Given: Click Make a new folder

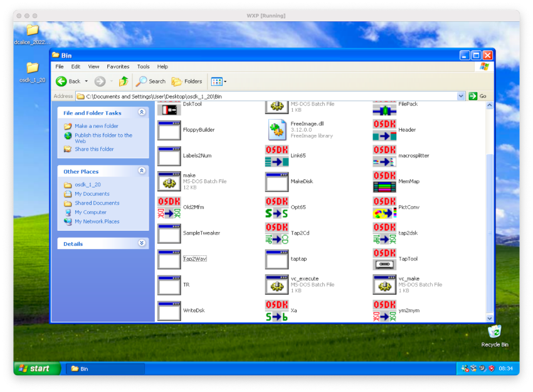Looking at the screenshot, I should pyautogui.click(x=97, y=126).
